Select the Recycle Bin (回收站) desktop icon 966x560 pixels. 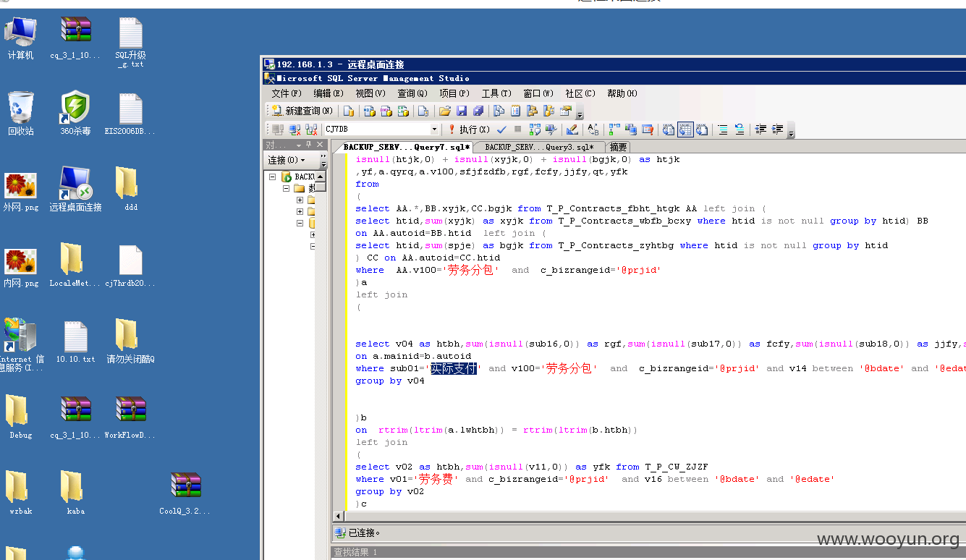(20, 114)
